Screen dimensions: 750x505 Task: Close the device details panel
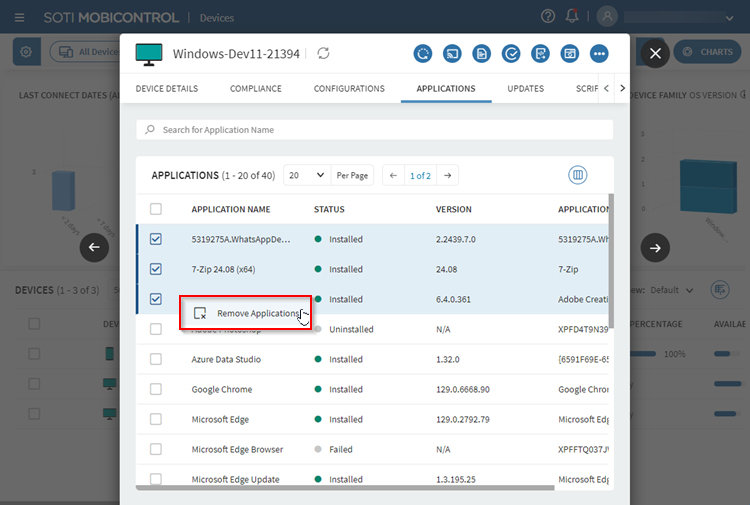655,53
